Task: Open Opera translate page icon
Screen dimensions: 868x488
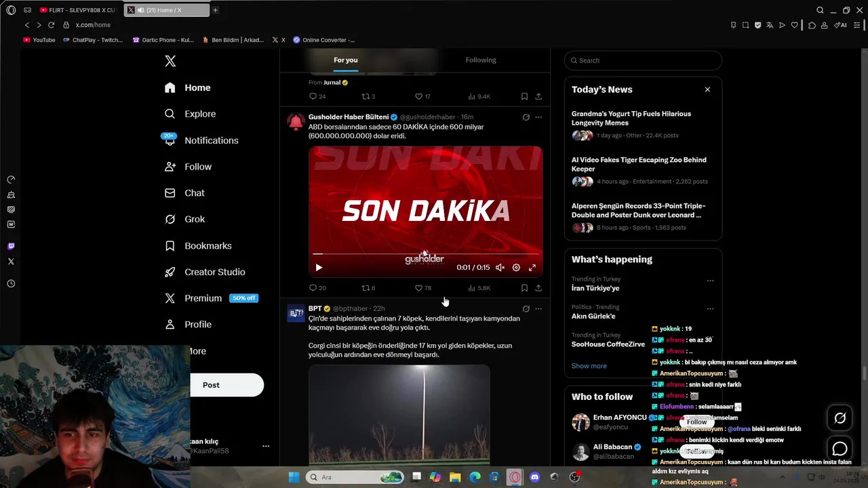Action: [770, 25]
